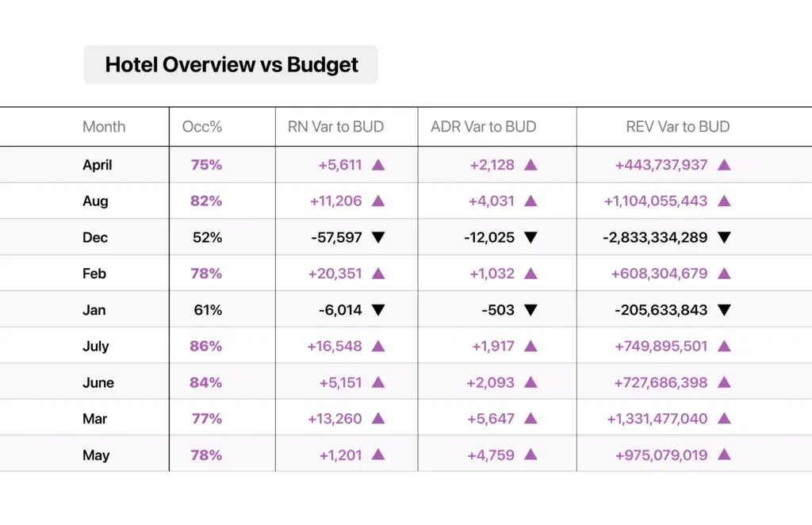Click the up arrow beside +1,331,477,040
The image size is (812, 525).
[x=725, y=419]
